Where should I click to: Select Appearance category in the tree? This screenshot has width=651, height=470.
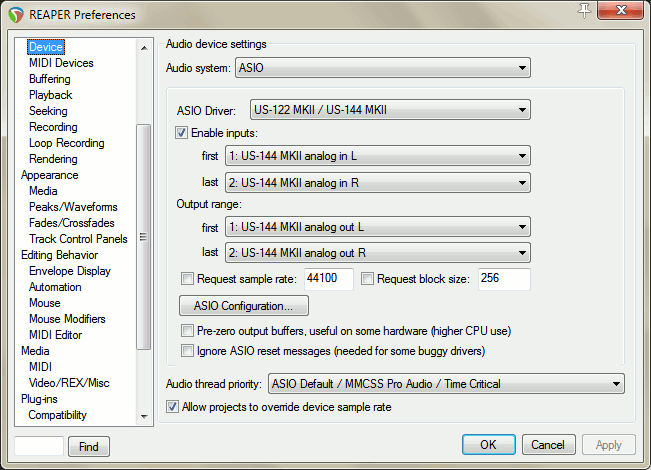49,175
